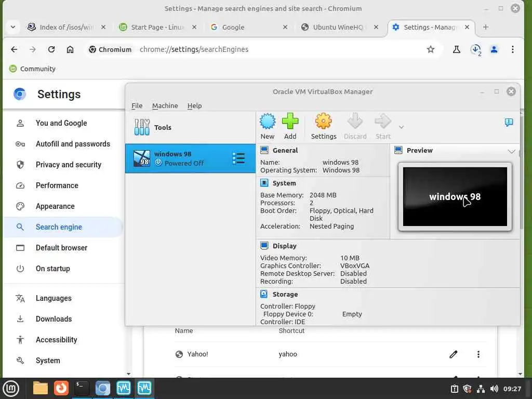This screenshot has width=532, height=399.
Task: Open the terminal from the taskbar
Action: [82, 388]
